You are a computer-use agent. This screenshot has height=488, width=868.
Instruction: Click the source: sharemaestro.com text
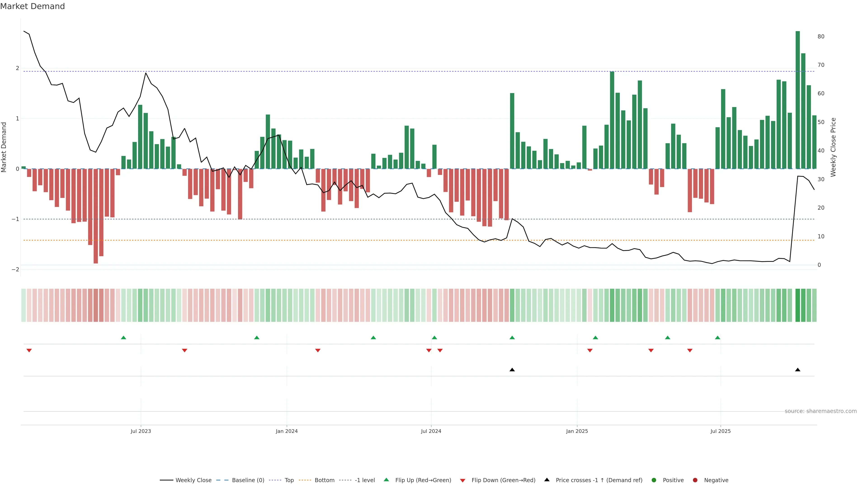[821, 411]
